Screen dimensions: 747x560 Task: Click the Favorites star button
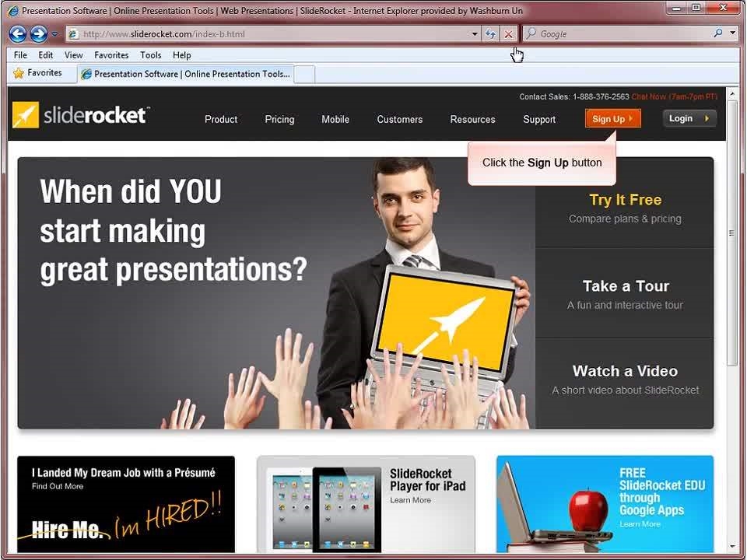pyautogui.click(x=37, y=73)
